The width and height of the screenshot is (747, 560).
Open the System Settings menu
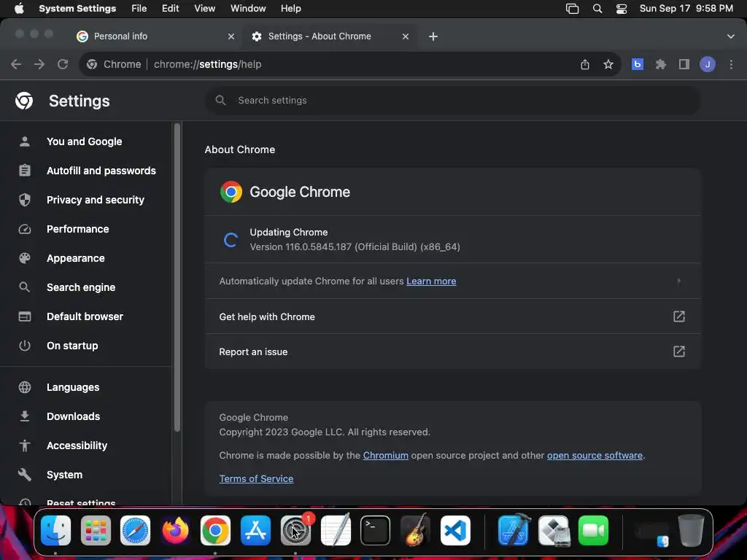click(77, 9)
